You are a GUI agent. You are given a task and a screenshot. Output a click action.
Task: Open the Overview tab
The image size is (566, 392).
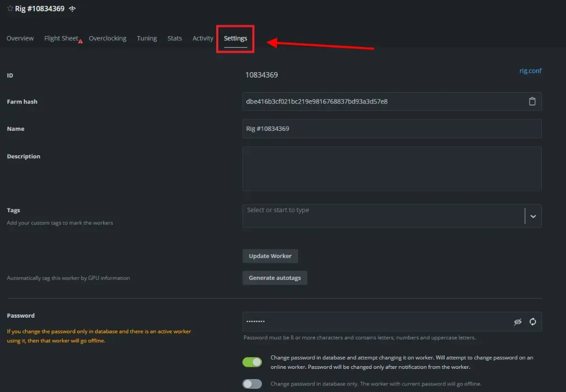coord(20,38)
